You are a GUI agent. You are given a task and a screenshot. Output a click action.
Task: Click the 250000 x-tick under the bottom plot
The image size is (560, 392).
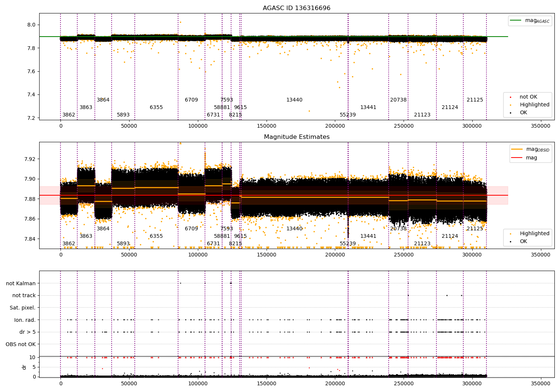pyautogui.click(x=404, y=384)
